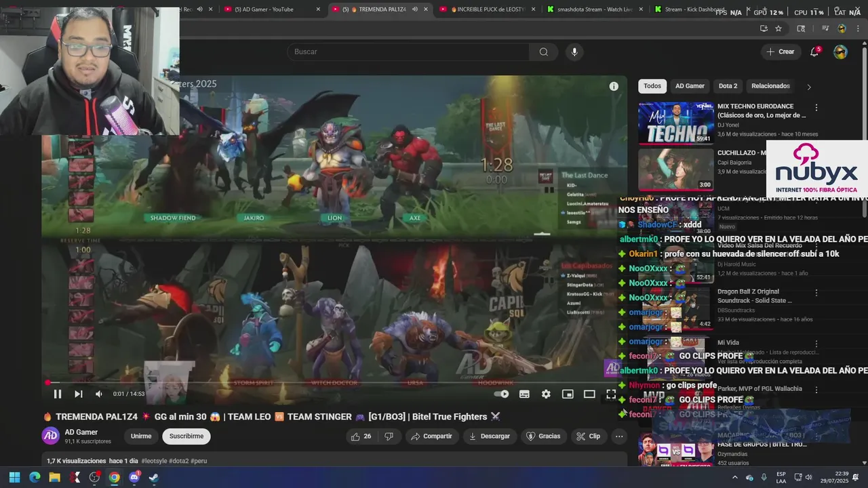Open Dragon Ball Z Original Soundtrack title
The height and width of the screenshot is (488, 868).
(x=755, y=296)
